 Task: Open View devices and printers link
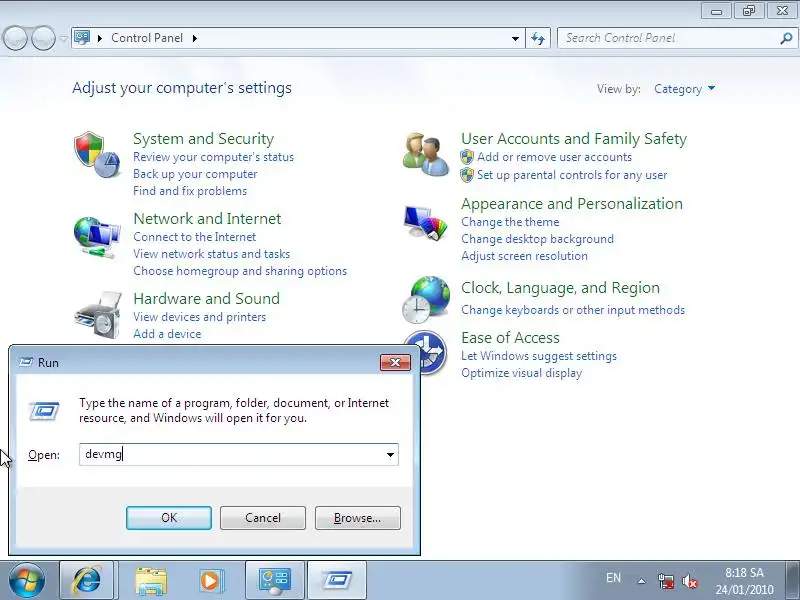pyautogui.click(x=199, y=317)
